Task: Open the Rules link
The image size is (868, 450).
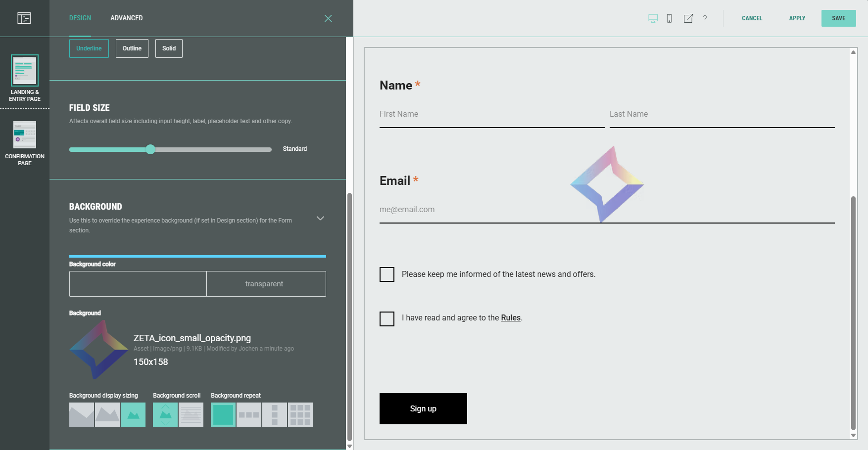Action: (x=510, y=318)
